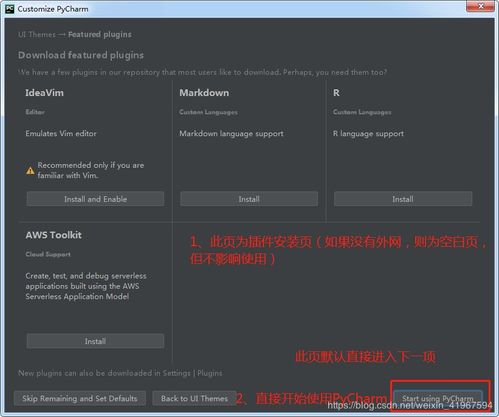Click the Markdown language support description
This screenshot has width=499, height=417.
pos(231,134)
